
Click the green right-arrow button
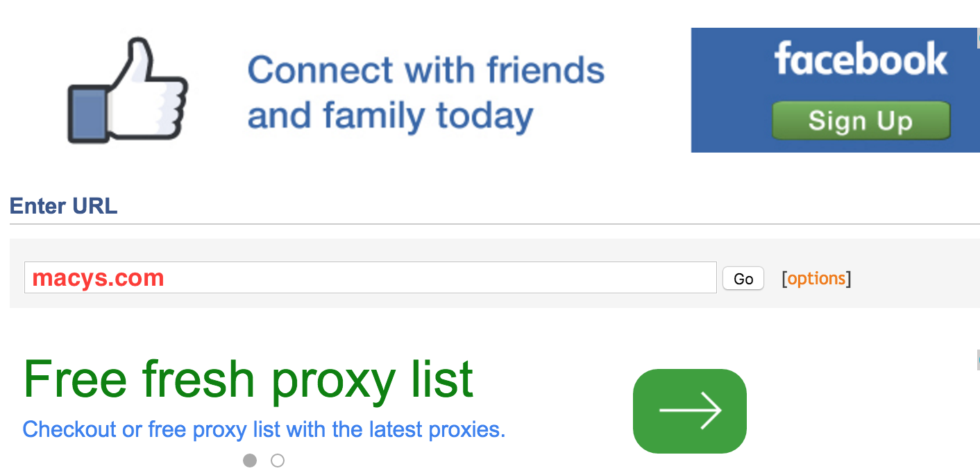(689, 411)
